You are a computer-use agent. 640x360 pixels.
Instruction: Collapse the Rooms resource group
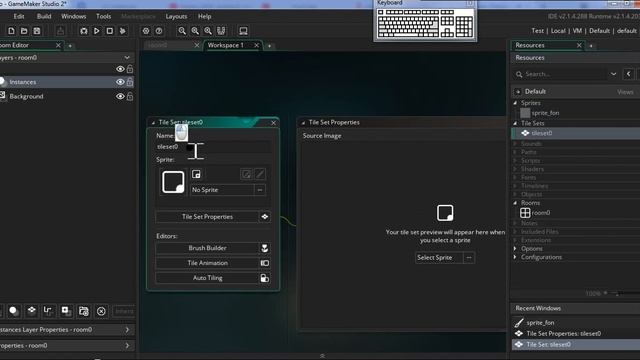click(x=515, y=203)
